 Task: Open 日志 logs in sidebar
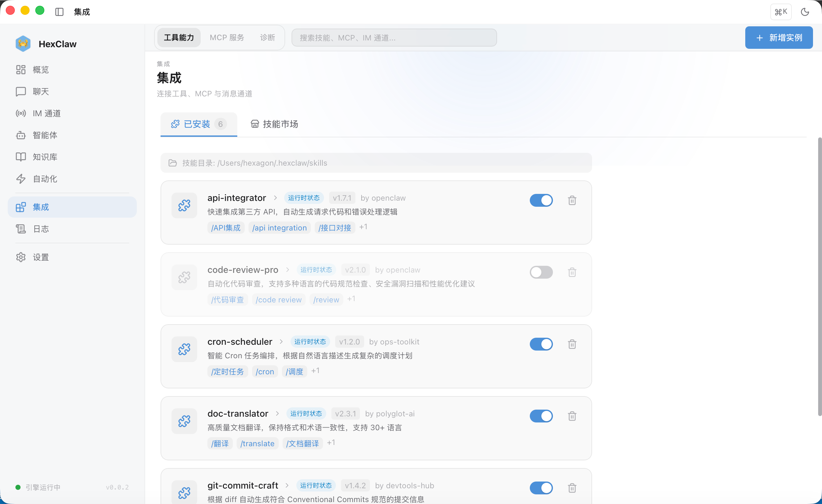pyautogui.click(x=72, y=229)
